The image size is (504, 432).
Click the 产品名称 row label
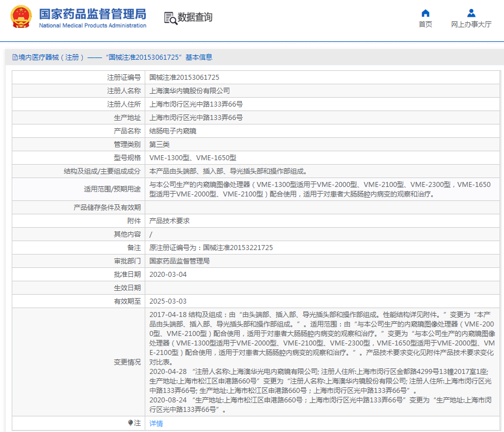(x=127, y=131)
